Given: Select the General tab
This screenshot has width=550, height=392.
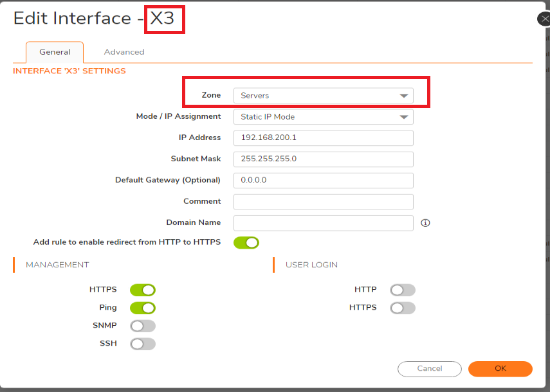Looking at the screenshot, I should pyautogui.click(x=55, y=52).
